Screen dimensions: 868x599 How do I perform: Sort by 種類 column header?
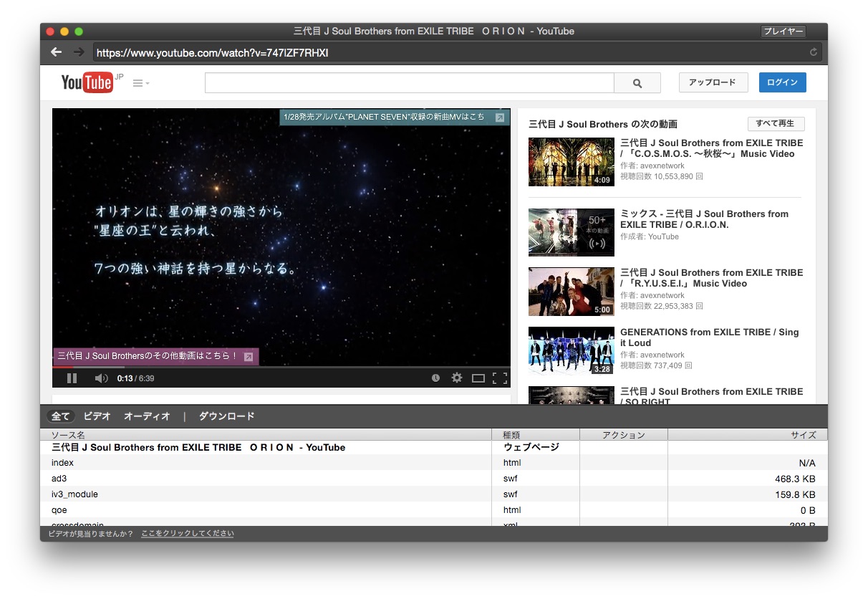click(x=536, y=435)
